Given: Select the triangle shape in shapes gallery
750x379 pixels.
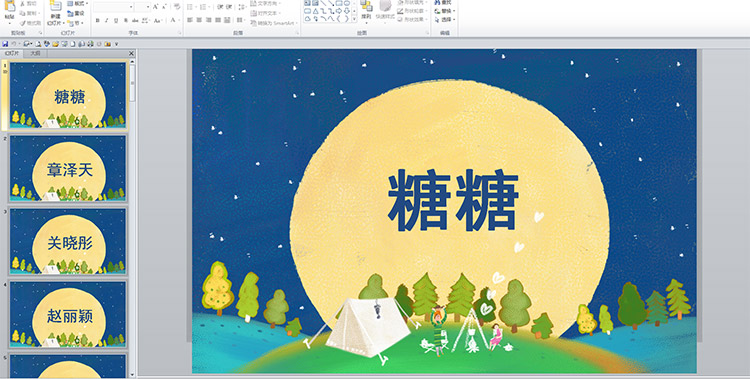Looking at the screenshot, I should click(316, 11).
